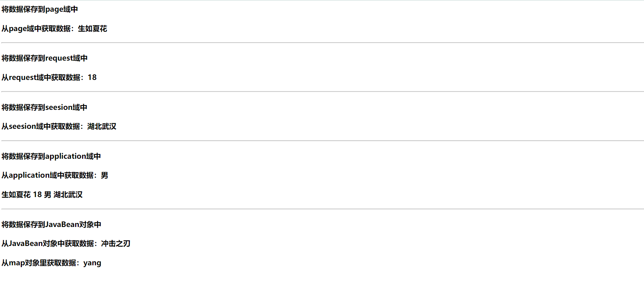Click 生如夏花 in the combined summary line

click(16, 195)
